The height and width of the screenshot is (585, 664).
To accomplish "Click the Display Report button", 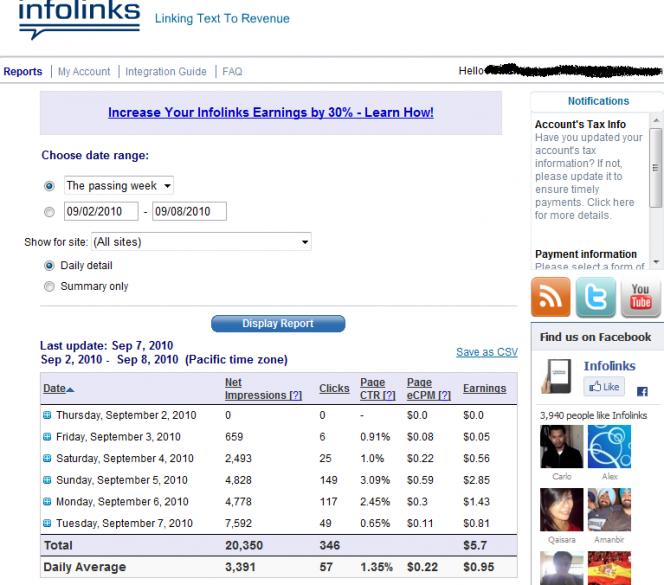I will pos(278,324).
